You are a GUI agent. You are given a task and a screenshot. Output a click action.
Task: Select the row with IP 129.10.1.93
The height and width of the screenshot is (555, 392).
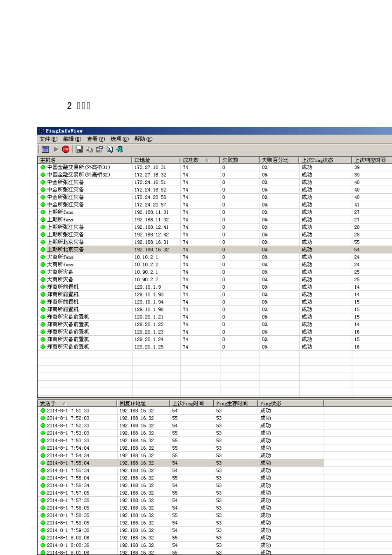pyautogui.click(x=215, y=294)
